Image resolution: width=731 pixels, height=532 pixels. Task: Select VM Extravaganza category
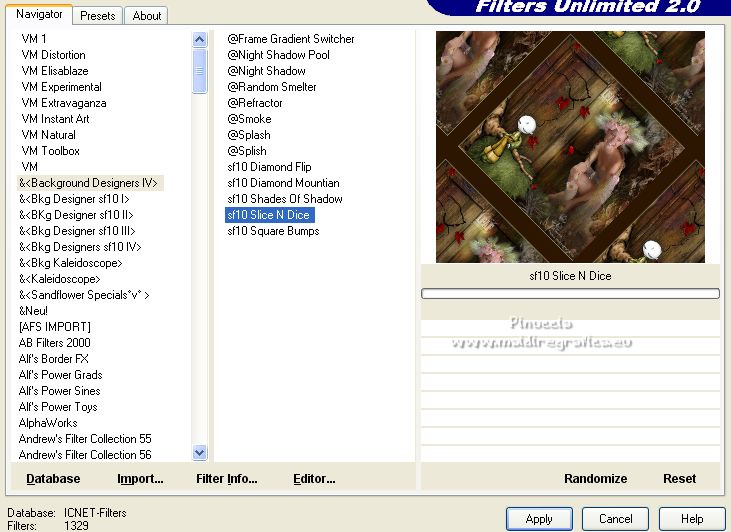coord(64,103)
